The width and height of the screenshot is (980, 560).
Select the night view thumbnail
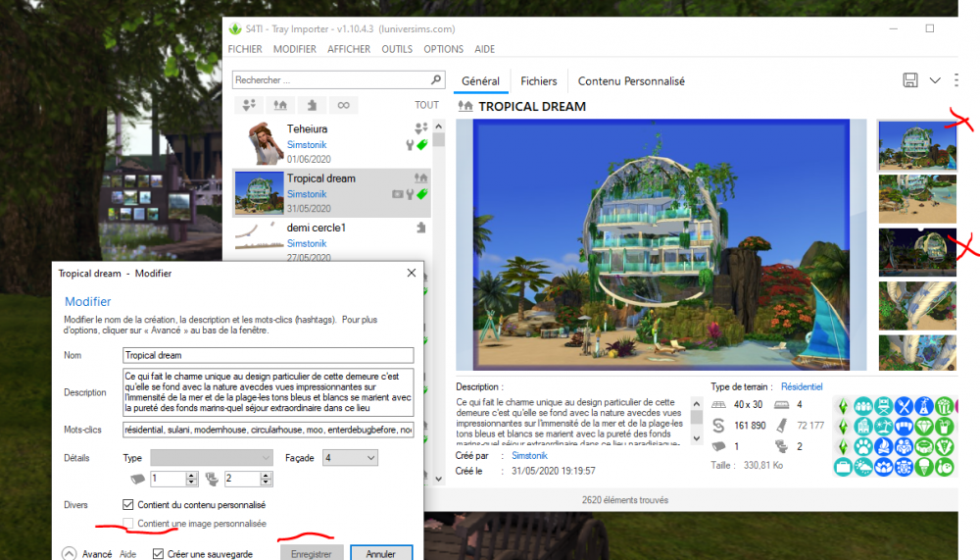pos(917,252)
